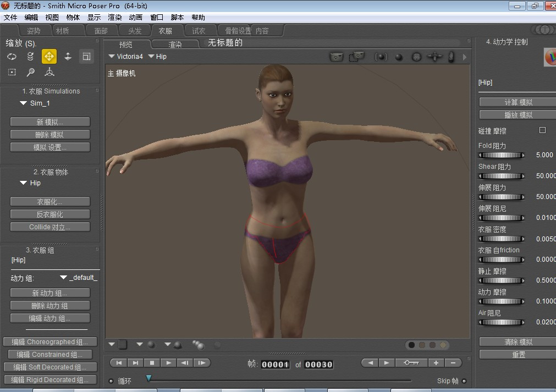Click the area render camera icon
The image size is (556, 392).
357,57
